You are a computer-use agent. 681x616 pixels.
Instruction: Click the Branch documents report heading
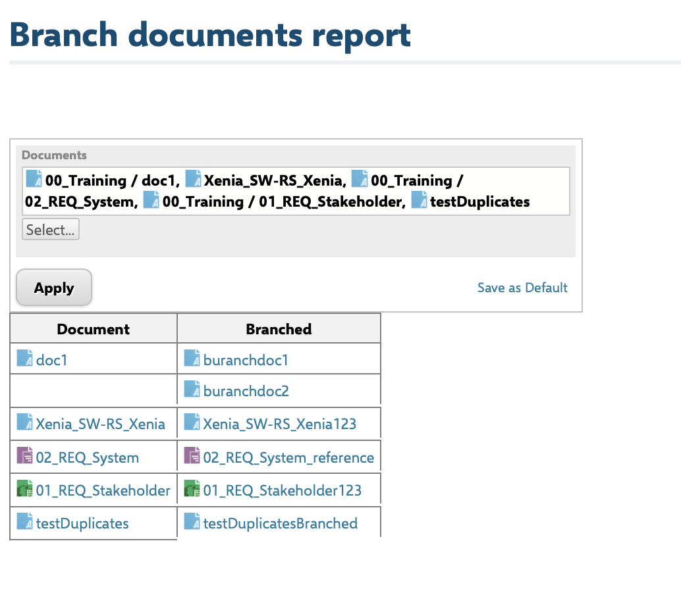pos(210,35)
